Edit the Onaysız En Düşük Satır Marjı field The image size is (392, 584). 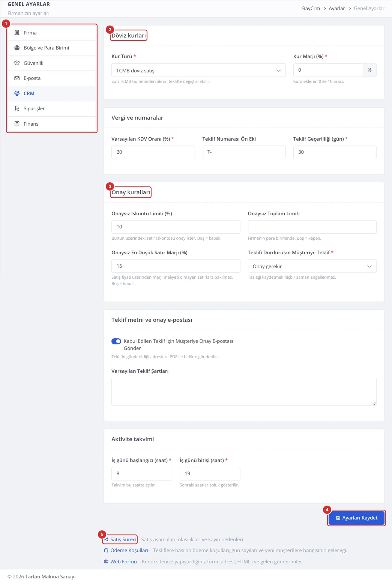[176, 266]
